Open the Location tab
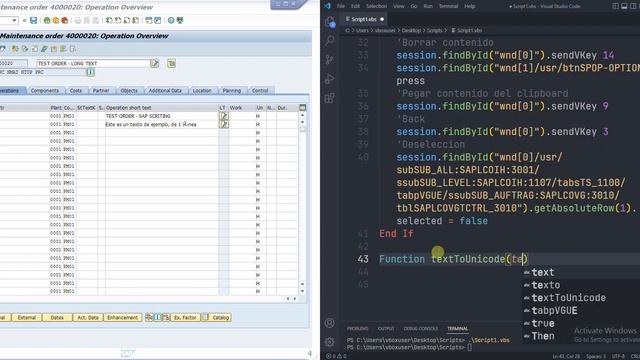The width and height of the screenshot is (640, 360). [x=202, y=91]
